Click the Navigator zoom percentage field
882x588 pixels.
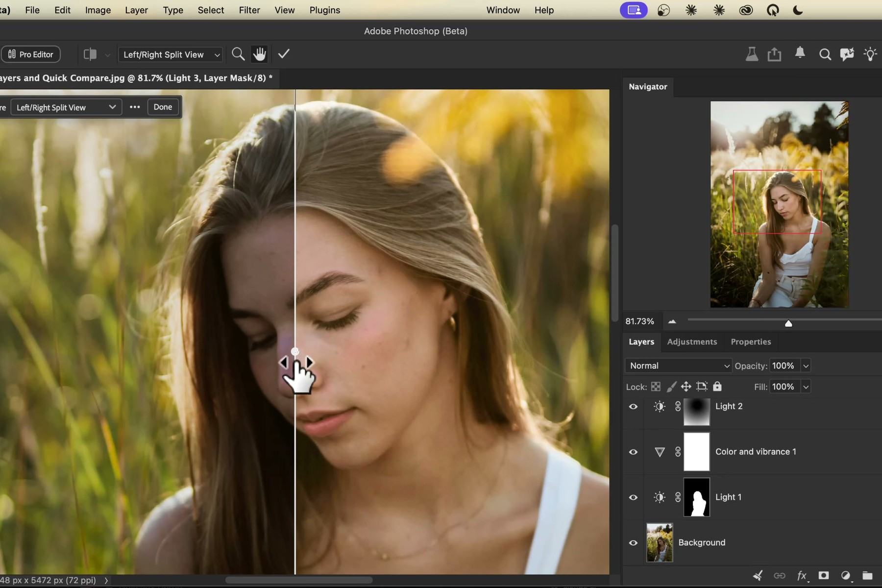640,321
